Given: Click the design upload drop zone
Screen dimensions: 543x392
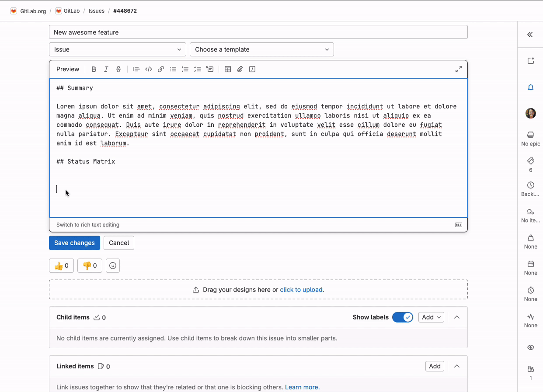Looking at the screenshot, I should tap(258, 290).
